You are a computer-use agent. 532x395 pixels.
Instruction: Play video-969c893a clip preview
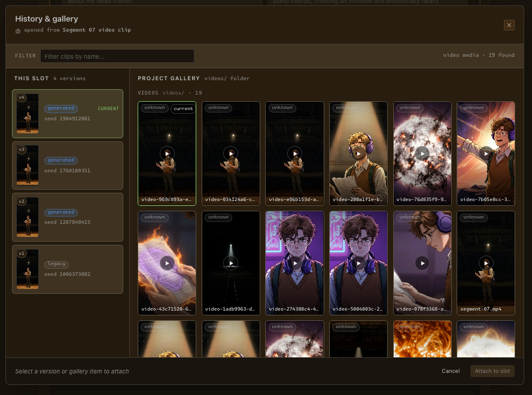[167, 154]
